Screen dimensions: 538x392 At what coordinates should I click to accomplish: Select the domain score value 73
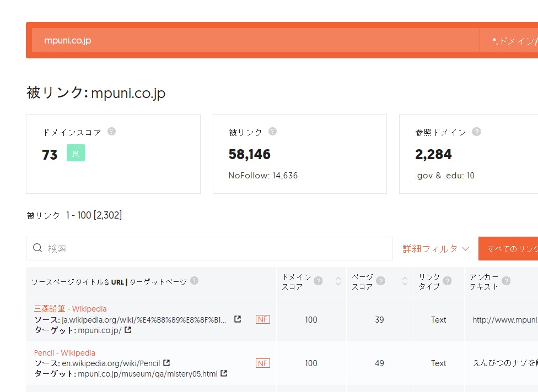pos(50,155)
